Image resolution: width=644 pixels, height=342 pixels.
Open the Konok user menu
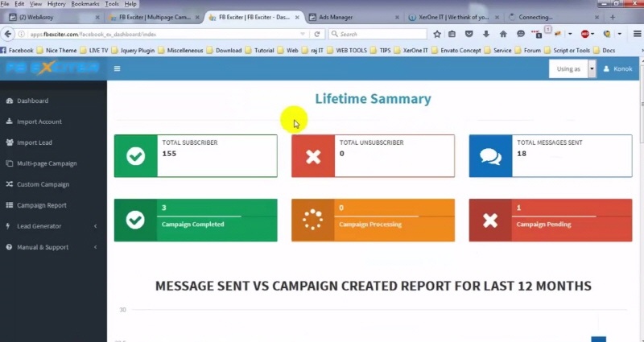617,68
